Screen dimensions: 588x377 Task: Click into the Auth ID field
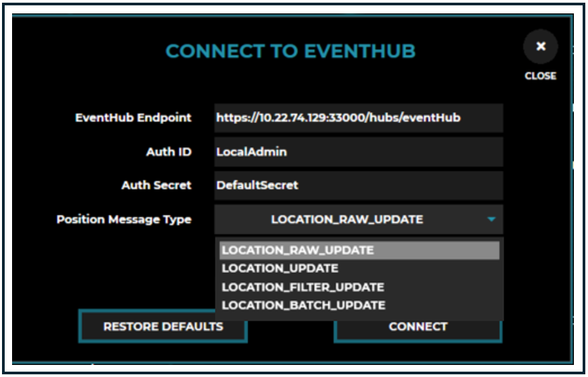[358, 152]
